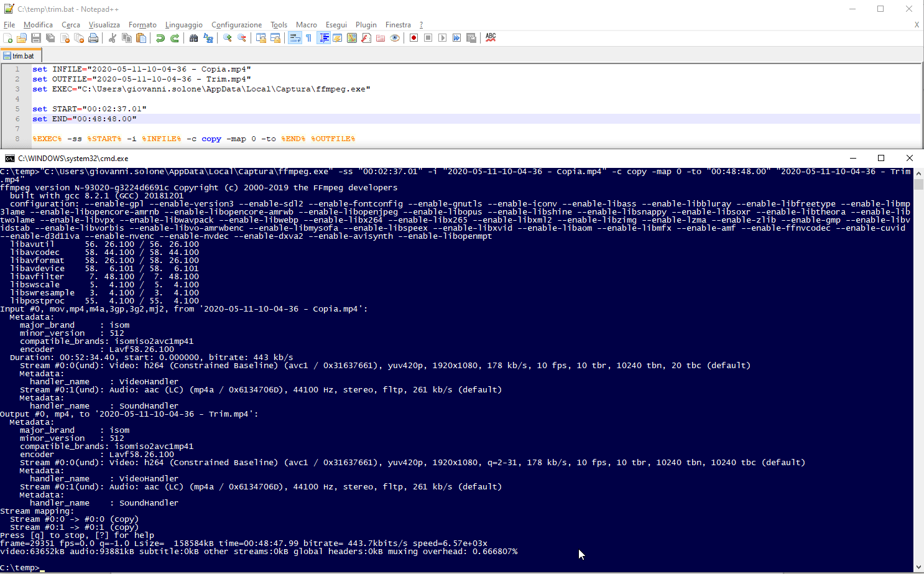Play back the recorded macro

[x=443, y=38]
